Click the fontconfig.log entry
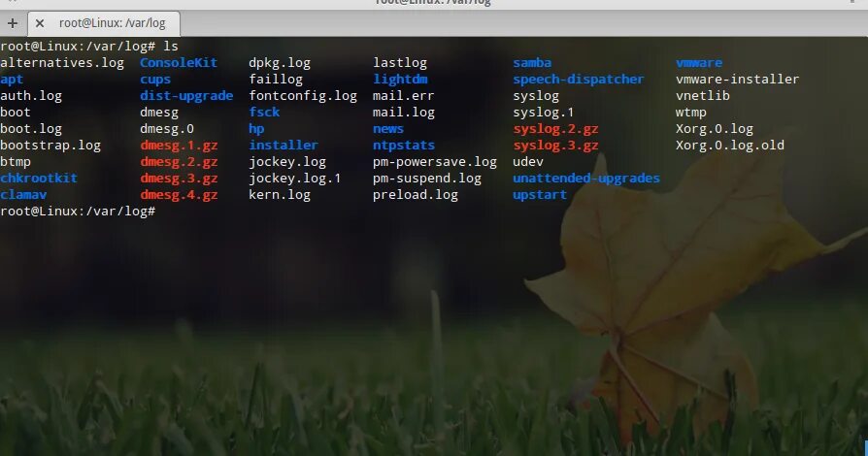The image size is (868, 456). point(303,96)
